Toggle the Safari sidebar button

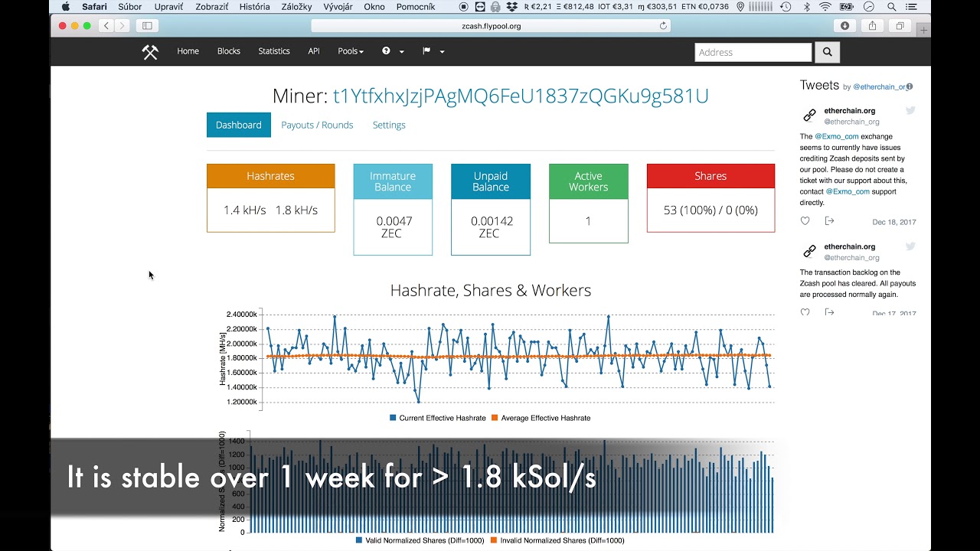(x=147, y=25)
